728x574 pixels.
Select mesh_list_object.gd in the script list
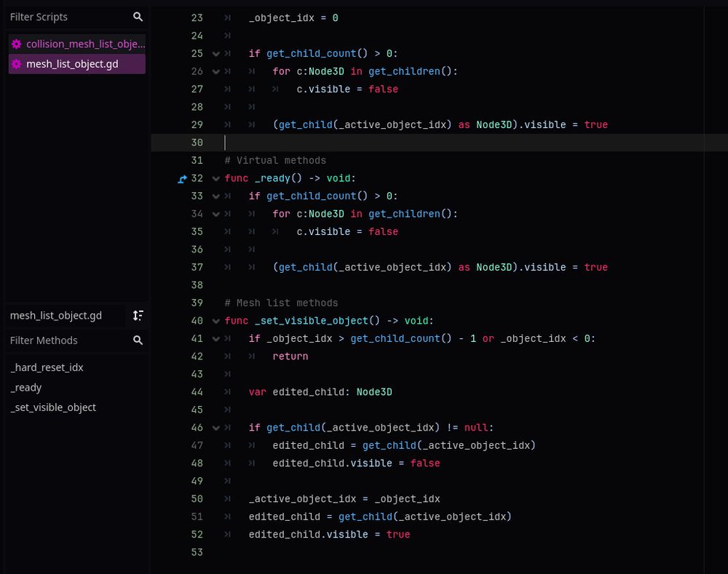(x=77, y=64)
